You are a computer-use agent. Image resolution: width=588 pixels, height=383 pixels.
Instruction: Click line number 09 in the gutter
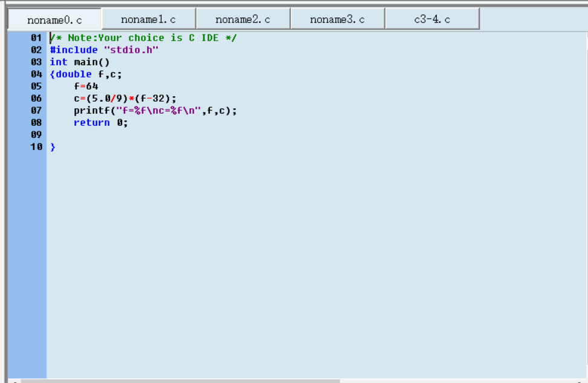click(36, 135)
